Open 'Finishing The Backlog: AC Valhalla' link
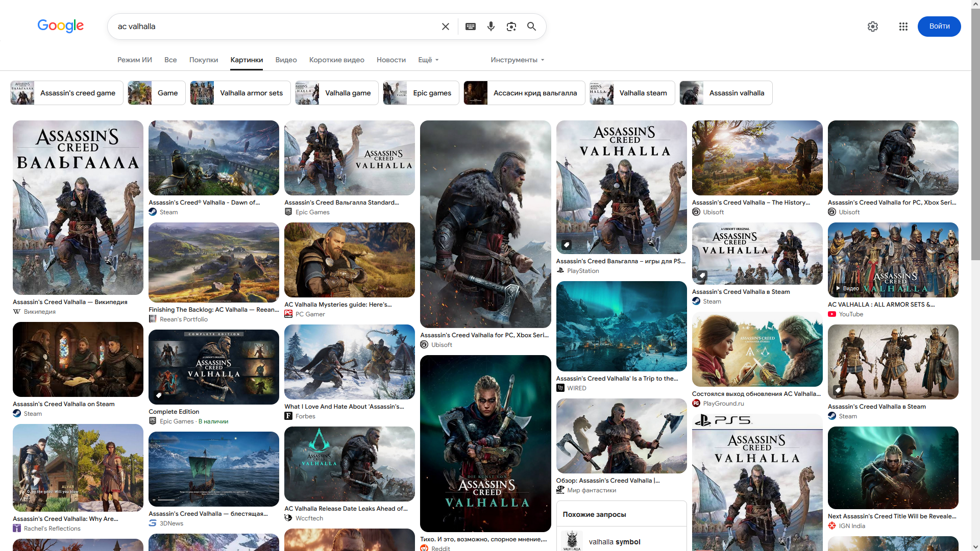This screenshot has height=551, width=980. 214,310
